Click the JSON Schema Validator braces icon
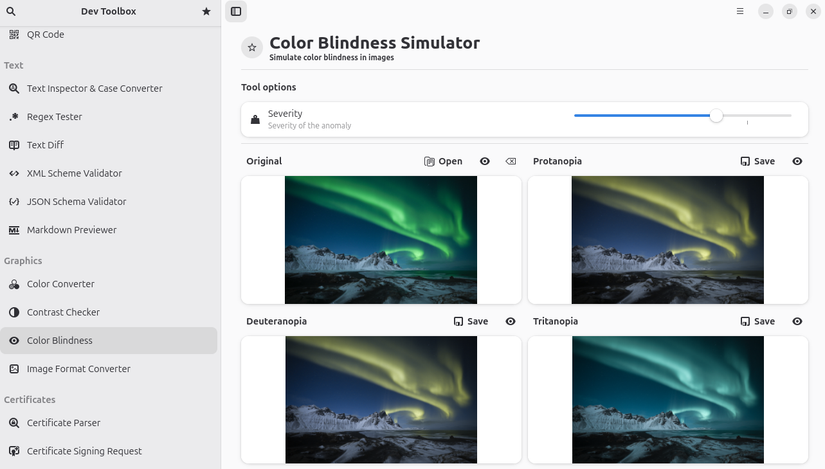The image size is (825, 469). pyautogui.click(x=14, y=202)
